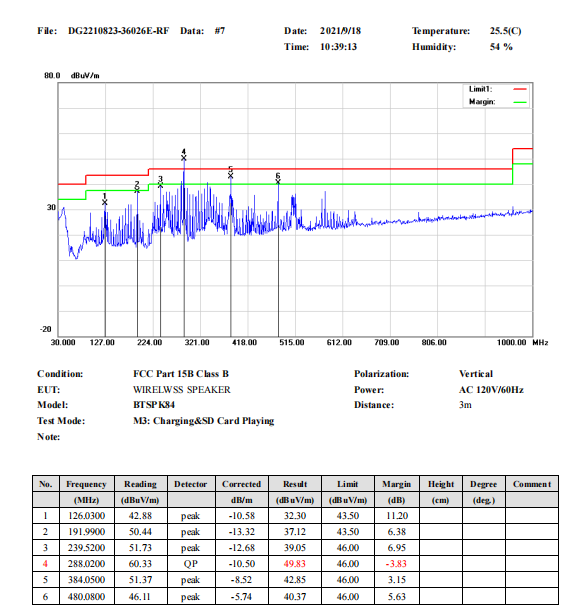Viewport: 571px width, 615px height.
Task: Click the 1000.00 x-axis label
Action: pos(512,342)
